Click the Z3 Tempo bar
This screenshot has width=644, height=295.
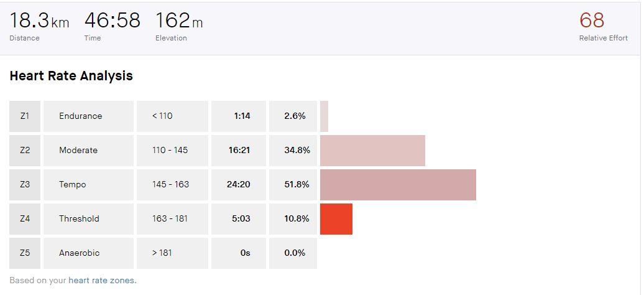[x=398, y=185]
